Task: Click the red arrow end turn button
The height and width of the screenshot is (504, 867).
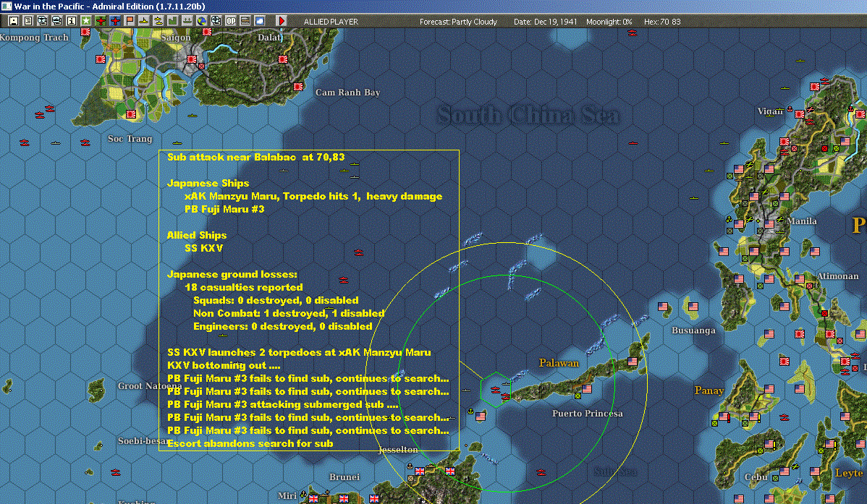Action: [x=281, y=21]
